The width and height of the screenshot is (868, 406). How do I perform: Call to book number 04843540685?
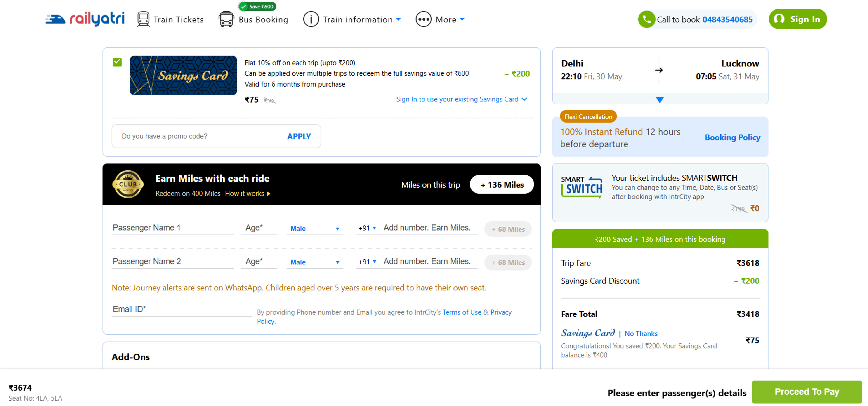[x=727, y=19]
